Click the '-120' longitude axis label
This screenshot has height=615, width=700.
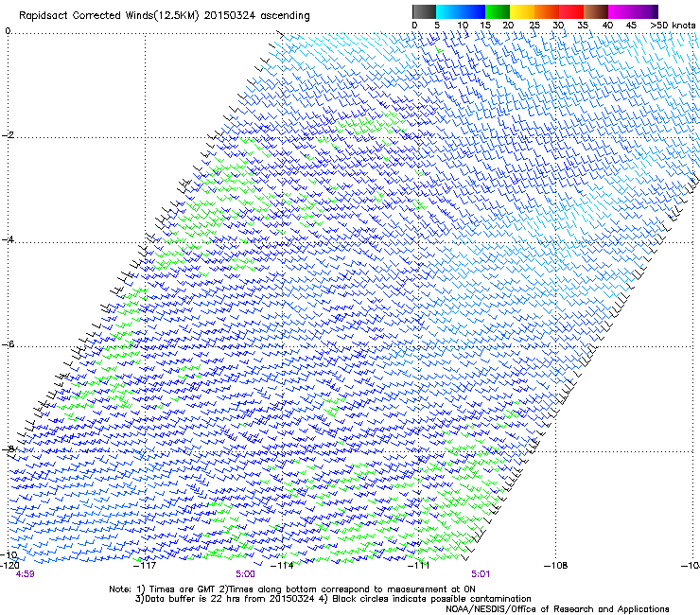(x=9, y=566)
